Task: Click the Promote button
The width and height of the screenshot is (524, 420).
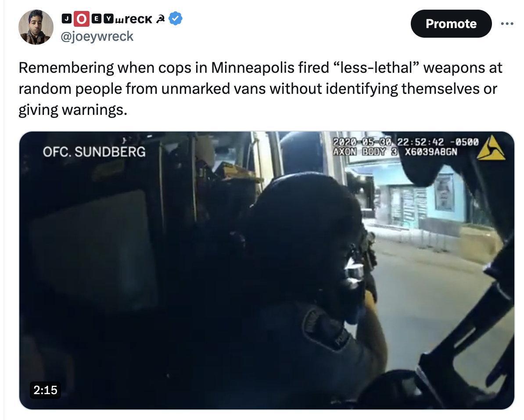Action: click(451, 24)
